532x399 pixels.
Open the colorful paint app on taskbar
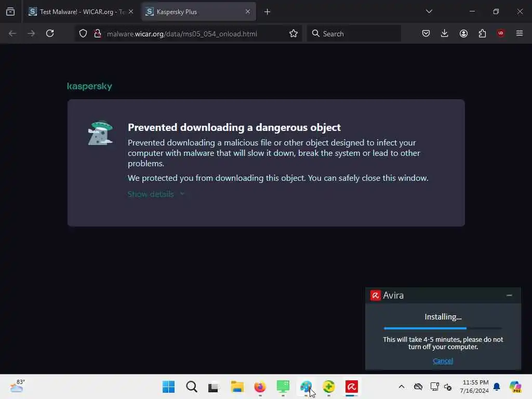306,387
